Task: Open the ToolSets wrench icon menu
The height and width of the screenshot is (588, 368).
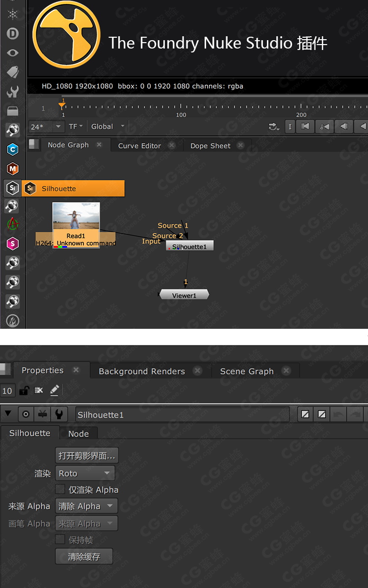Action: tap(13, 92)
